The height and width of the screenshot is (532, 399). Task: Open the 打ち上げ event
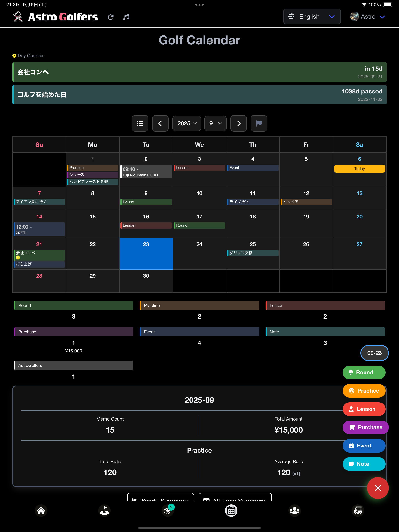pyautogui.click(x=39, y=264)
